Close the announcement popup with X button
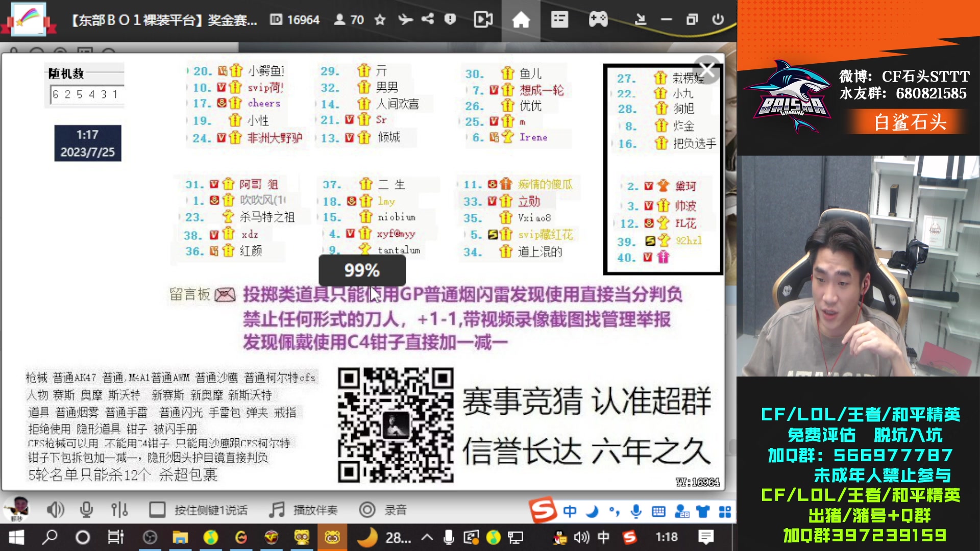Screen dimensions: 980x551 707,69
